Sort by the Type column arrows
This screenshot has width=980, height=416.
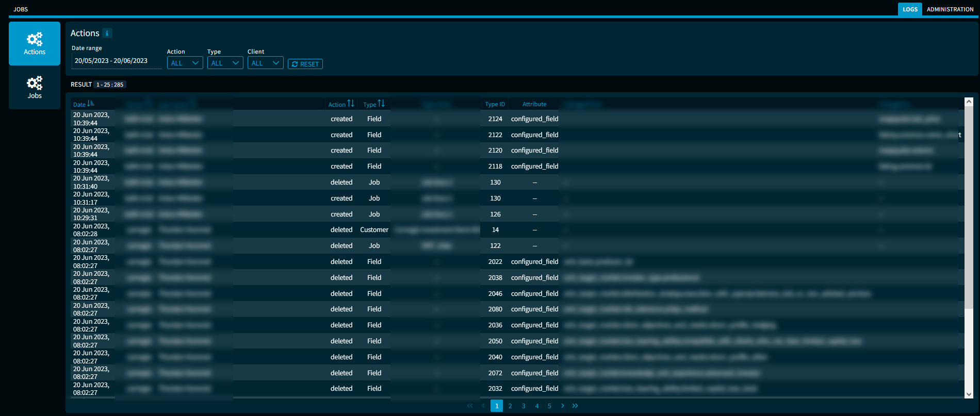(381, 104)
